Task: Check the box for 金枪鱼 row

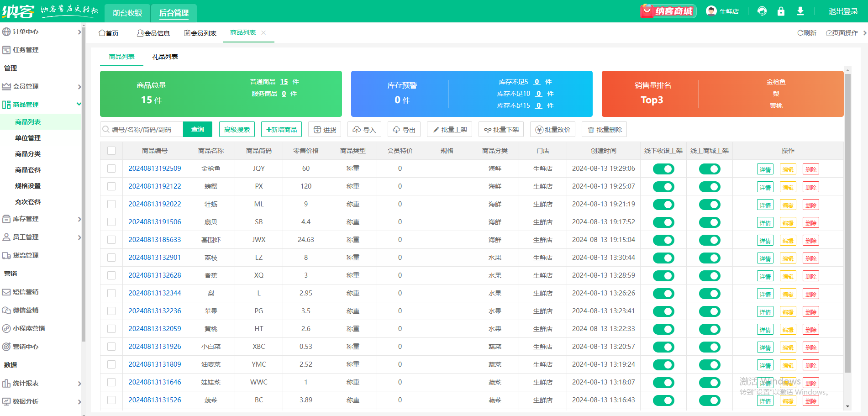Action: [x=111, y=169]
